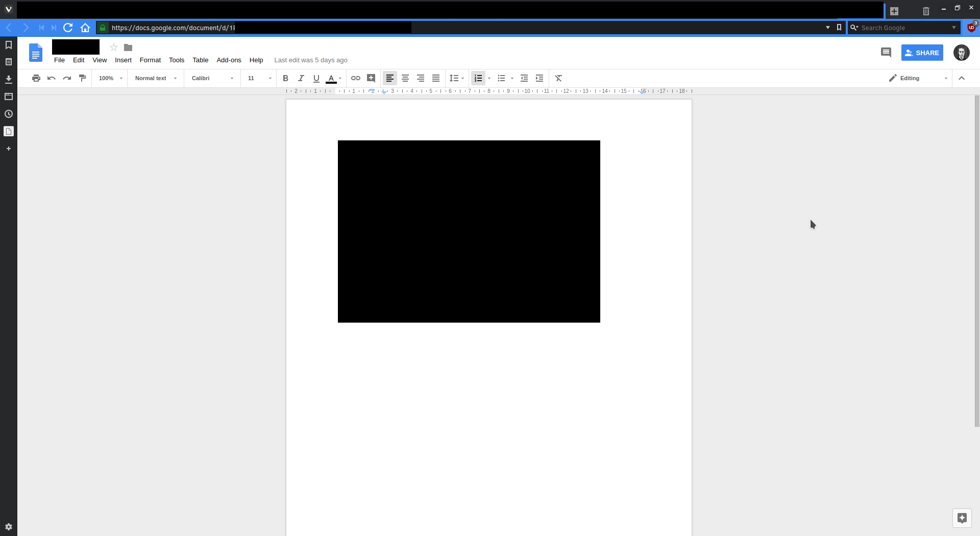Open the Editing mode dropdown
The height and width of the screenshot is (536, 980).
[918, 78]
